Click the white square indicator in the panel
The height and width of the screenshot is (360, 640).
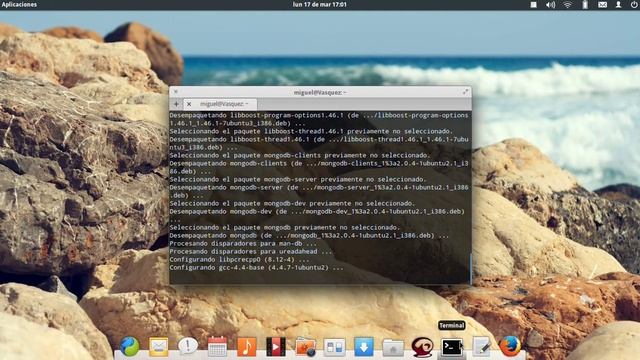(533, 4)
